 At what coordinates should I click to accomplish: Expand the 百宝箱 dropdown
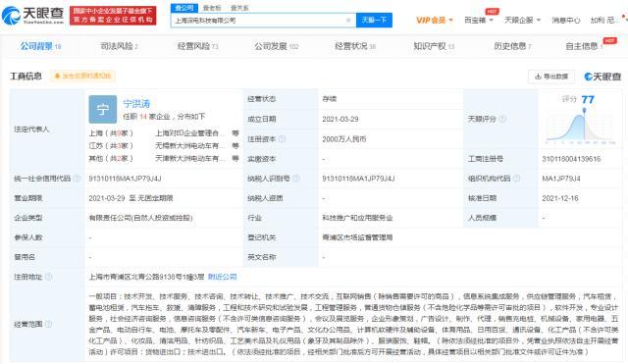[478, 20]
